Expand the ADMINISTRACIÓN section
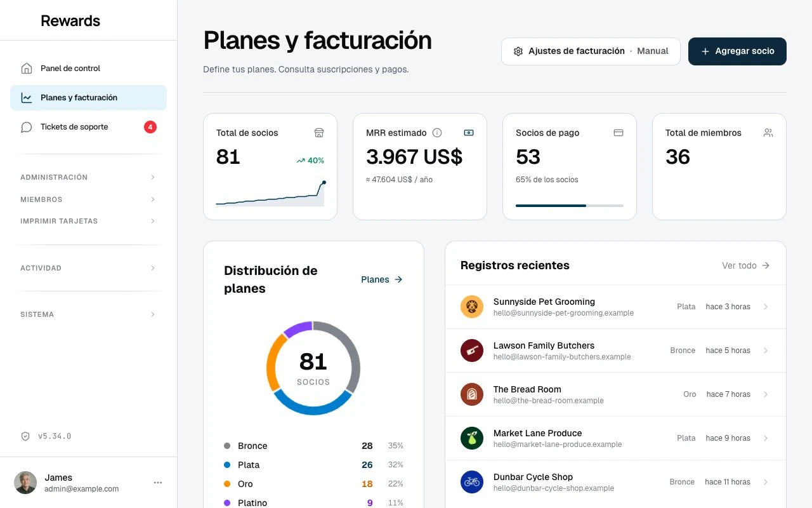Viewport: 812px width, 508px height. tap(88, 177)
